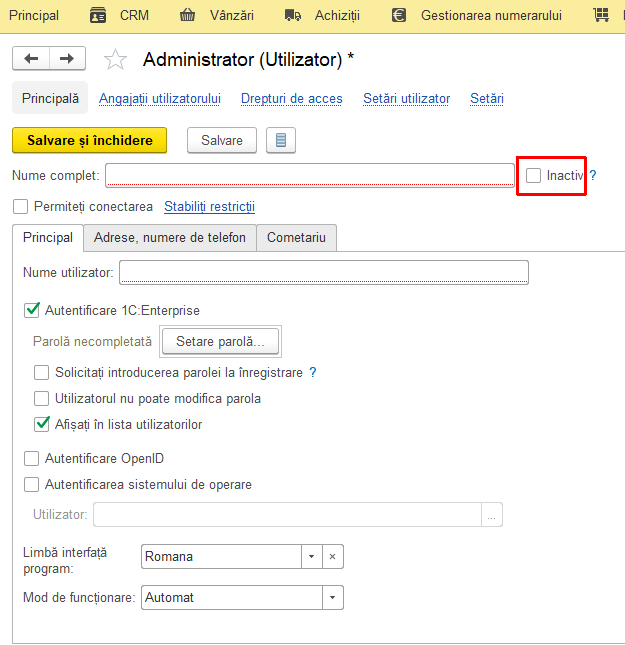Uncheck Autentificare 1C:Enterprise

click(x=32, y=310)
